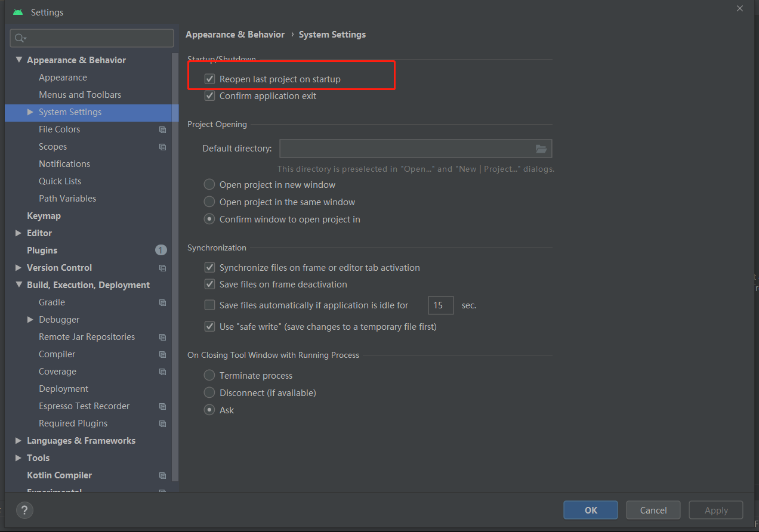Select Open project in new window
The height and width of the screenshot is (532, 759).
point(209,184)
